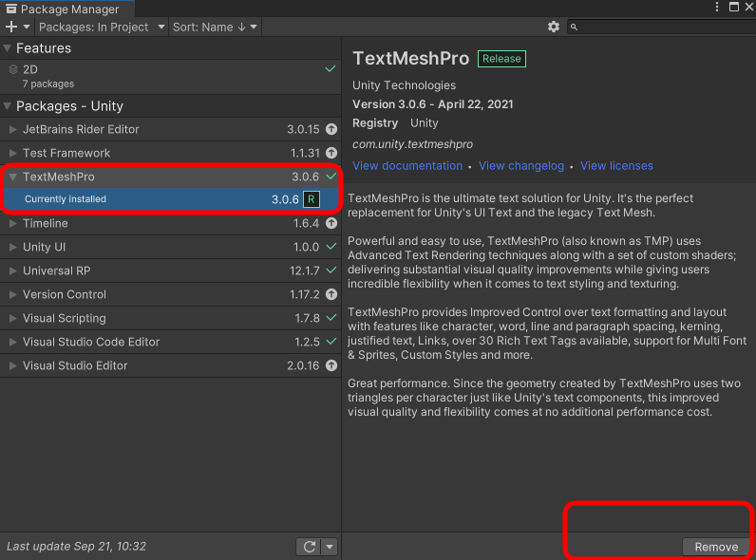Collapse the TextMeshPro package entry
Image resolution: width=756 pixels, height=560 pixels.
pyautogui.click(x=13, y=177)
